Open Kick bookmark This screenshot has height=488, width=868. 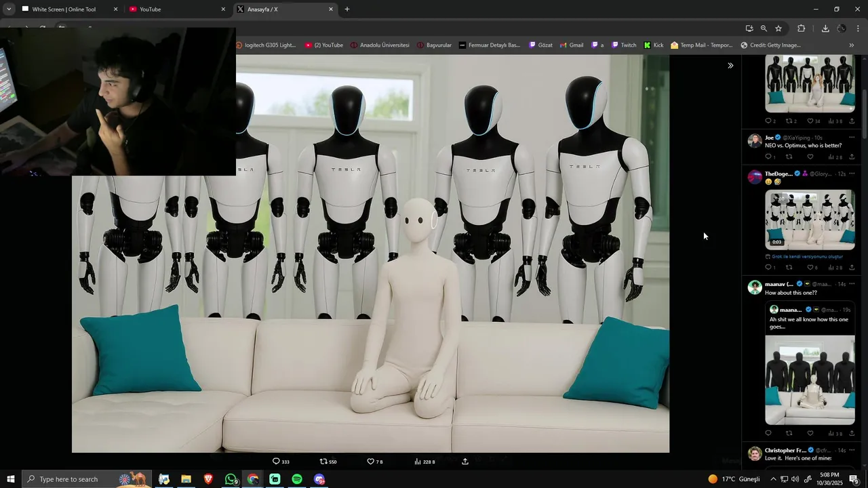[654, 45]
